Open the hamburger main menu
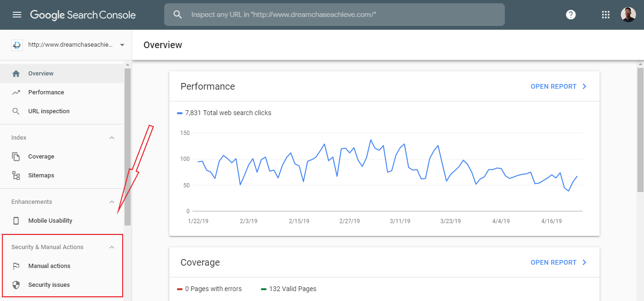Image resolution: width=644 pixels, height=301 pixels. 17,15
